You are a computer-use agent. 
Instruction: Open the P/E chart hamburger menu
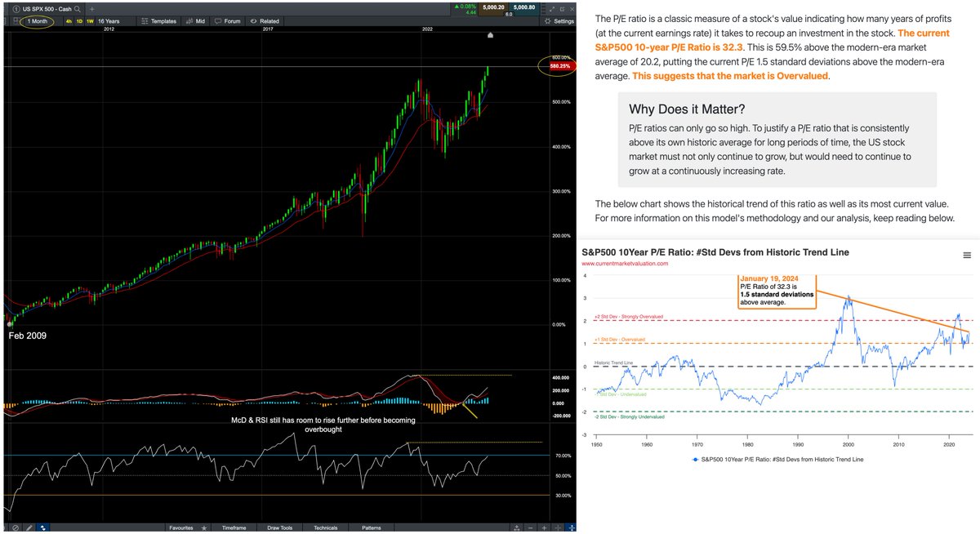point(967,256)
